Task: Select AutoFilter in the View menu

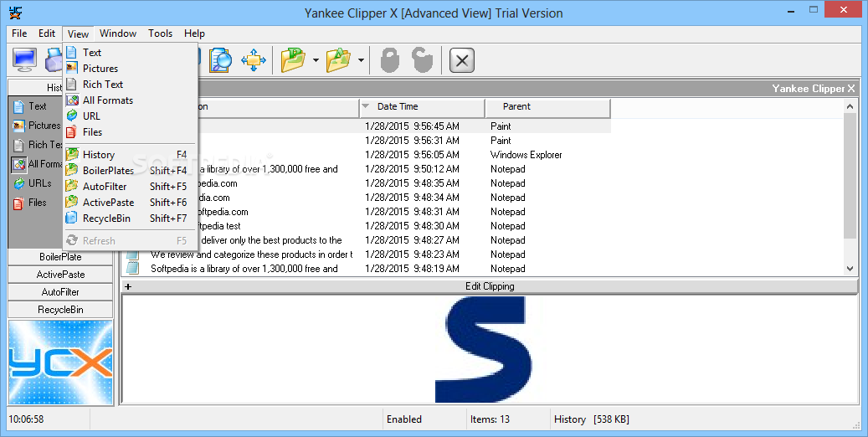Action: click(130, 187)
